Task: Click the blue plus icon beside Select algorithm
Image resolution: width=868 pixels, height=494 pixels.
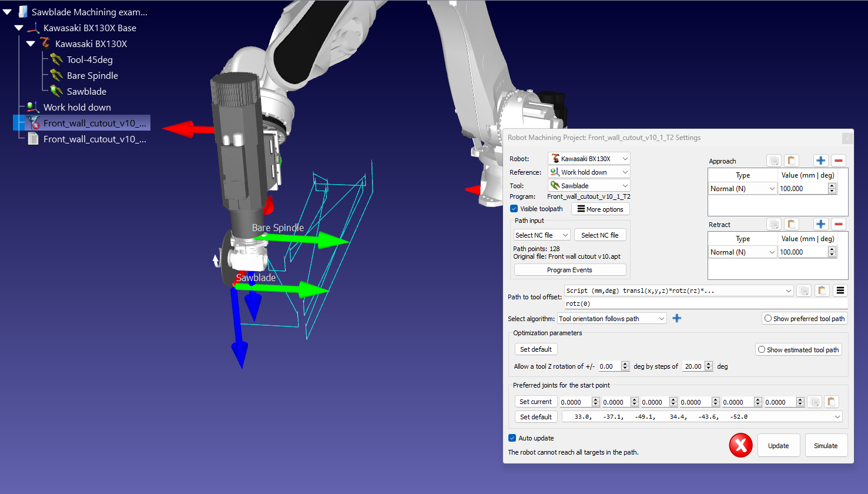Action: [x=677, y=318]
